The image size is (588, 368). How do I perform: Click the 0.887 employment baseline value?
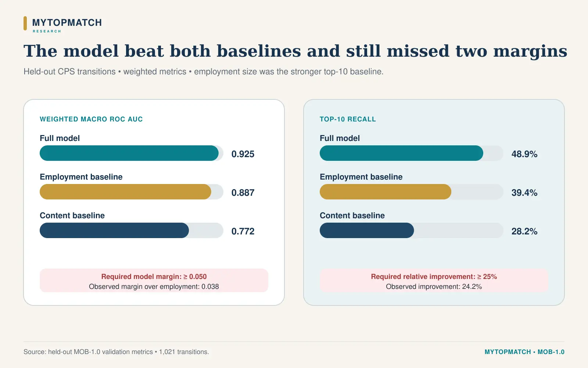click(243, 193)
